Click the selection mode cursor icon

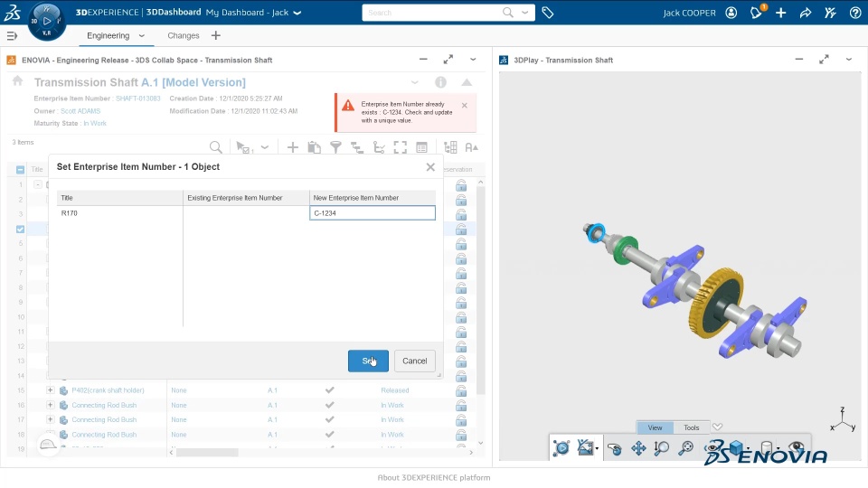[x=243, y=147]
